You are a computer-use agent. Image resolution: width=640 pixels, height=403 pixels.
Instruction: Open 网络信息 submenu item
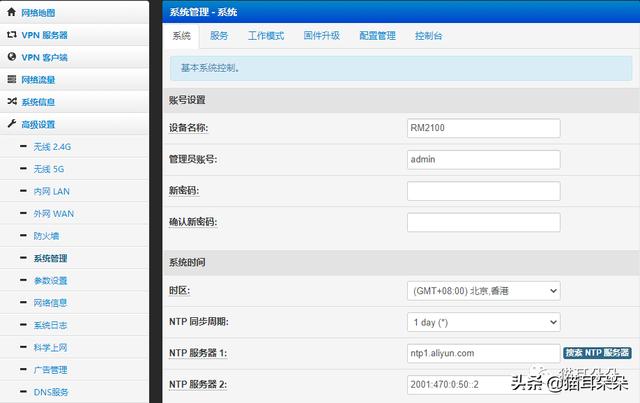(x=50, y=303)
